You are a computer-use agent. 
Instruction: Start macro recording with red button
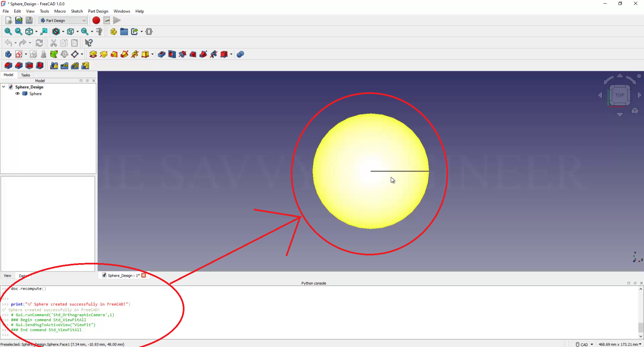[x=96, y=20]
